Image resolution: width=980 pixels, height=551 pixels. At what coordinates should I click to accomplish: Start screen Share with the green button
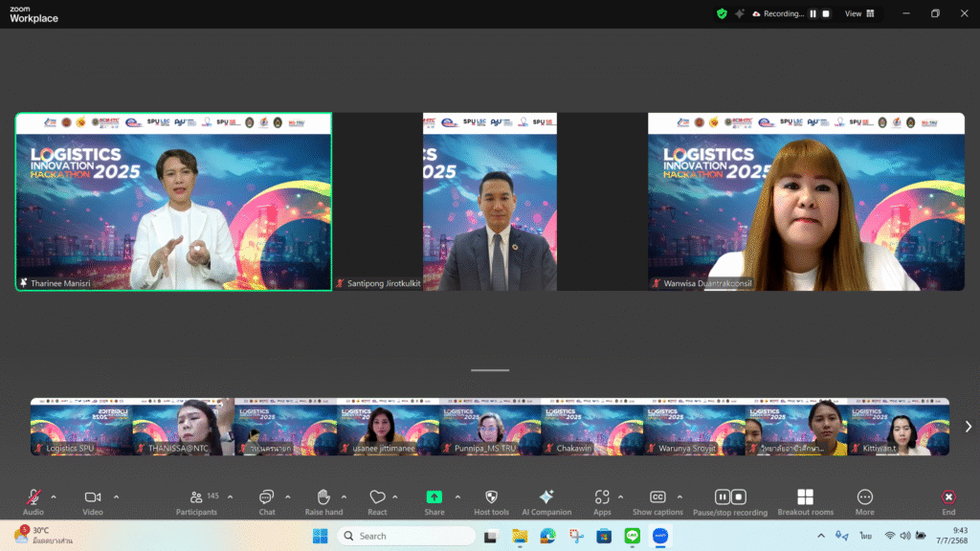[x=434, y=501]
